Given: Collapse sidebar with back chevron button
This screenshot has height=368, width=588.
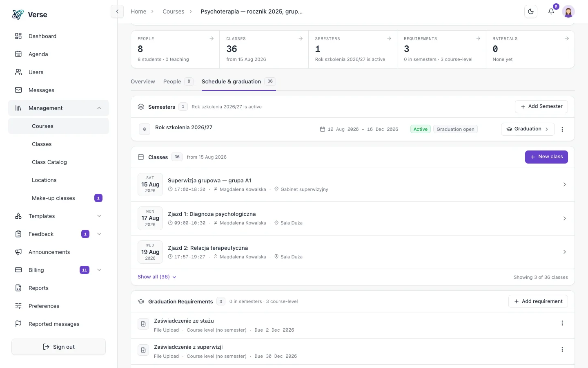Looking at the screenshot, I should pos(117,11).
